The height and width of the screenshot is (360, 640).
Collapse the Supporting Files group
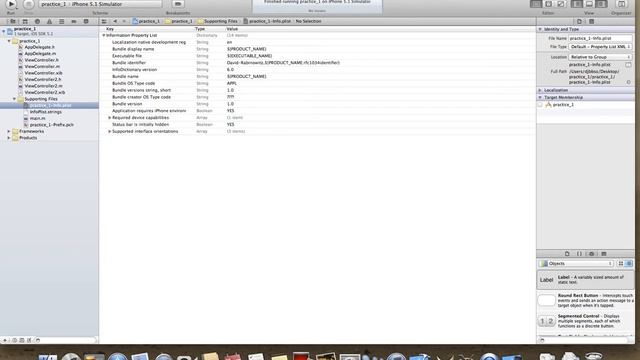(14, 99)
